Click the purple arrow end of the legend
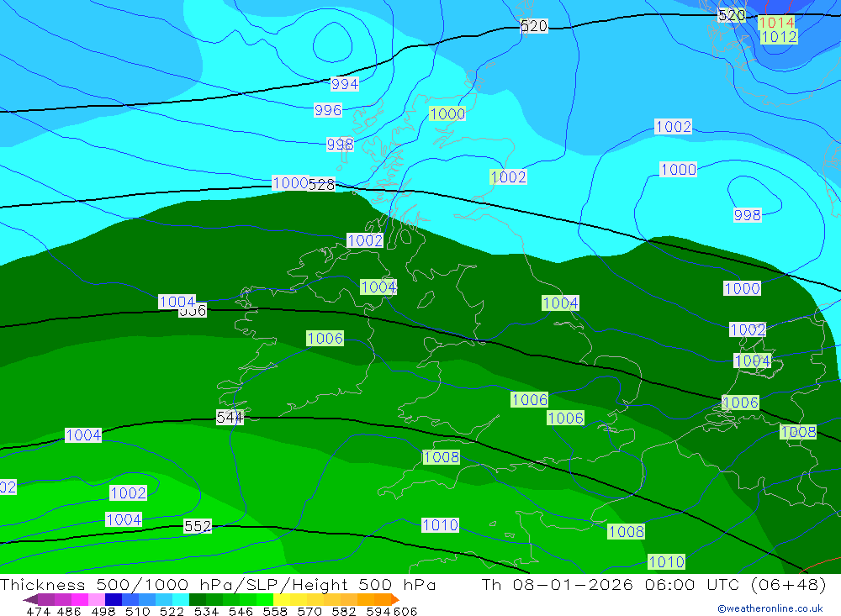 30,599
